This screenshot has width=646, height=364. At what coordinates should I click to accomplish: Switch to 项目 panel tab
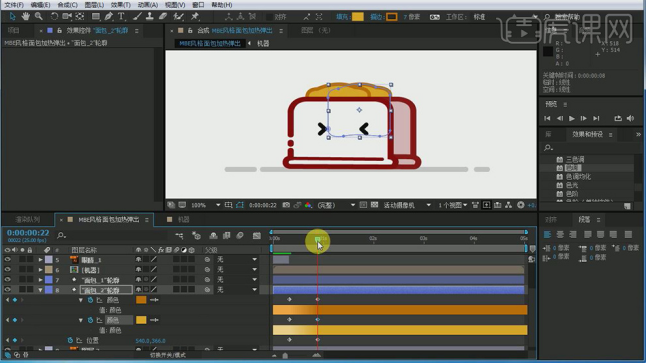tap(14, 30)
